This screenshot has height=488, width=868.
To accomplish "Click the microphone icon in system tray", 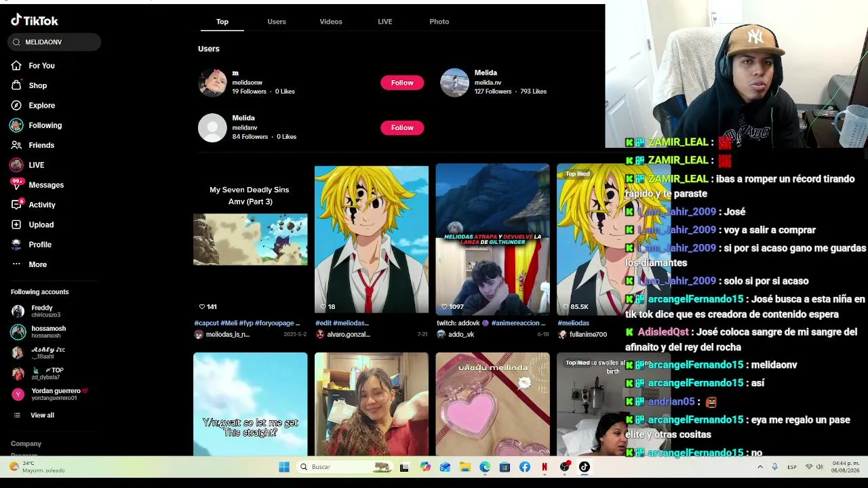I will (774, 467).
